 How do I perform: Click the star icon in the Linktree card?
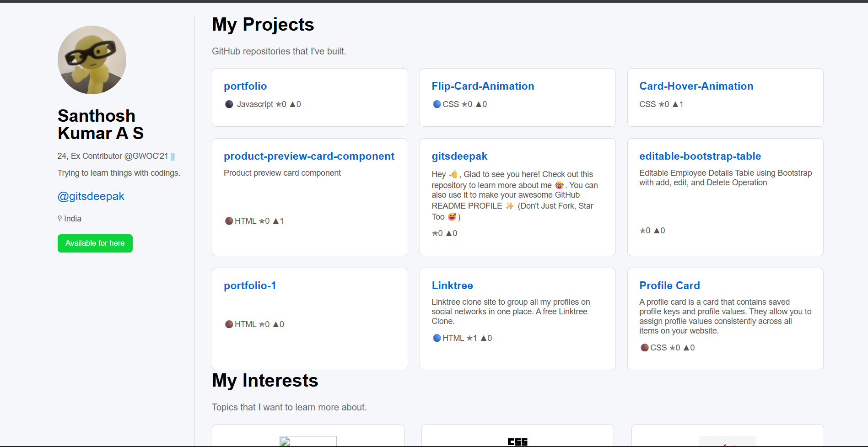point(469,338)
